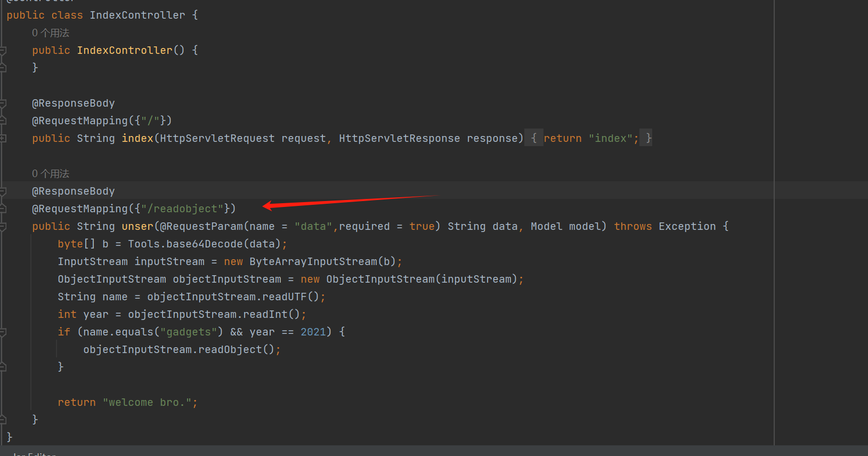Click fold-end marker beside @RequestMapping "/" line
This screenshot has height=456, width=868.
pos(3,121)
